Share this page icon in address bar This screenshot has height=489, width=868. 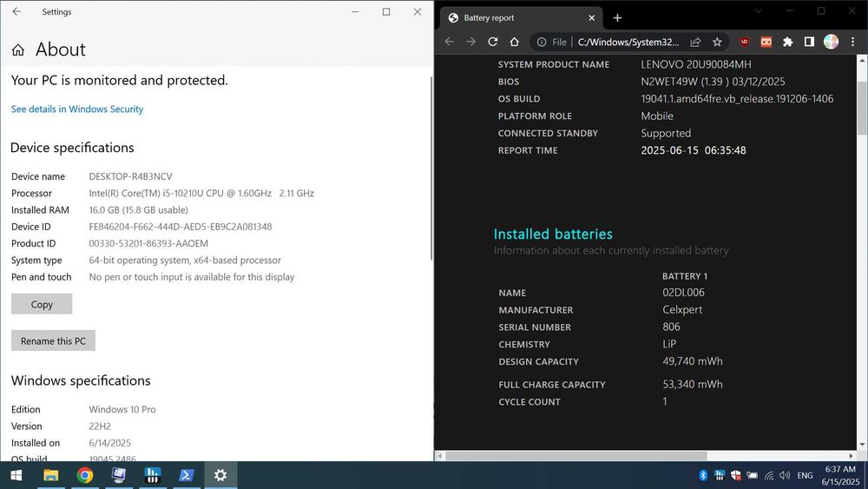pyautogui.click(x=695, y=42)
